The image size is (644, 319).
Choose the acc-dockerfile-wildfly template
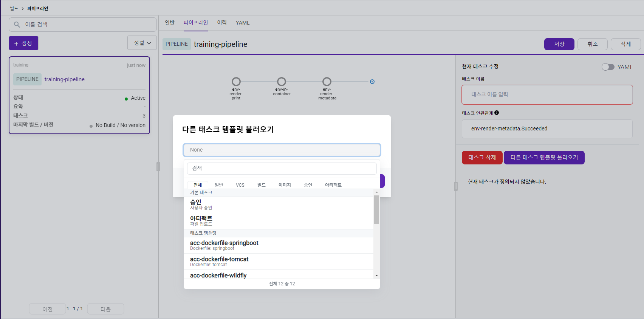point(279,274)
